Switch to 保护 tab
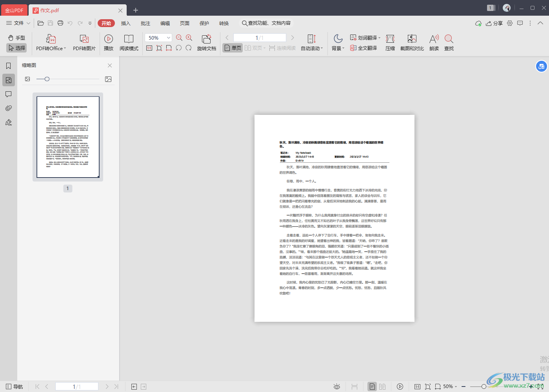Image resolution: width=549 pixels, height=392 pixels. [x=204, y=23]
